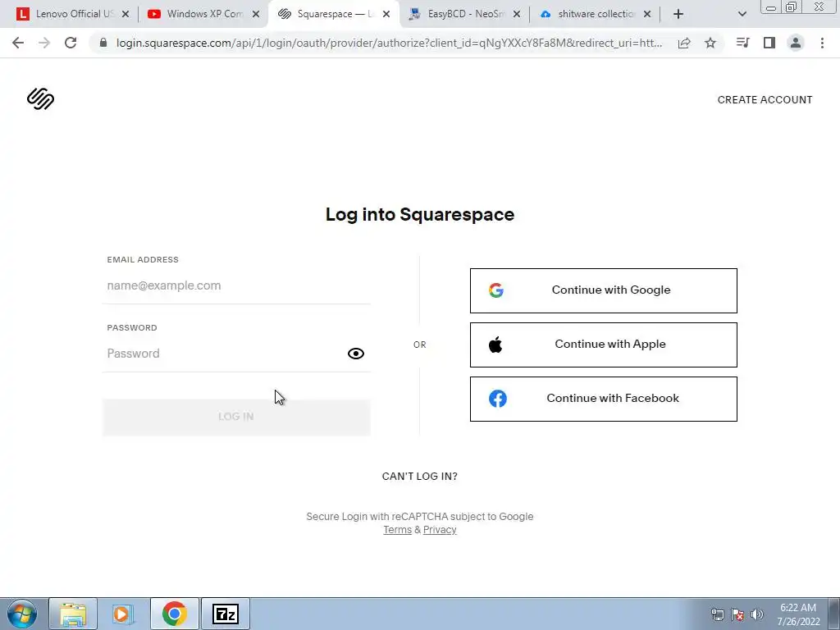Image resolution: width=840 pixels, height=630 pixels.
Task: Click the padlock site info icon
Action: [103, 43]
